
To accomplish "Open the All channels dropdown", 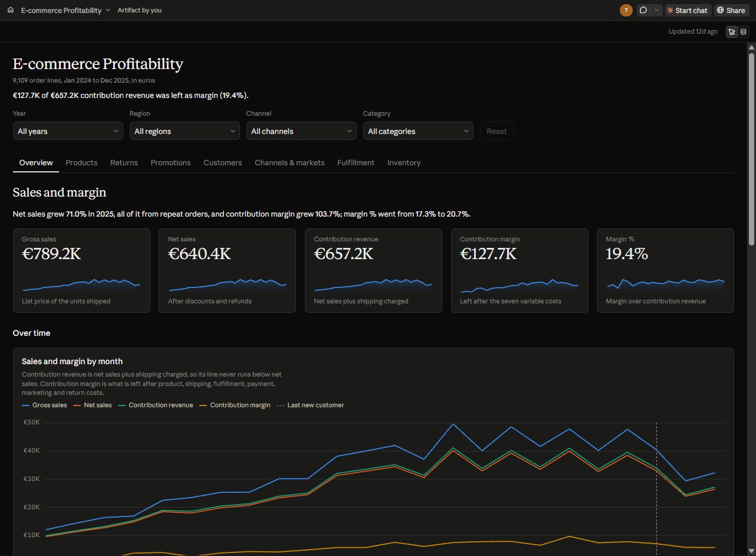I will point(301,131).
